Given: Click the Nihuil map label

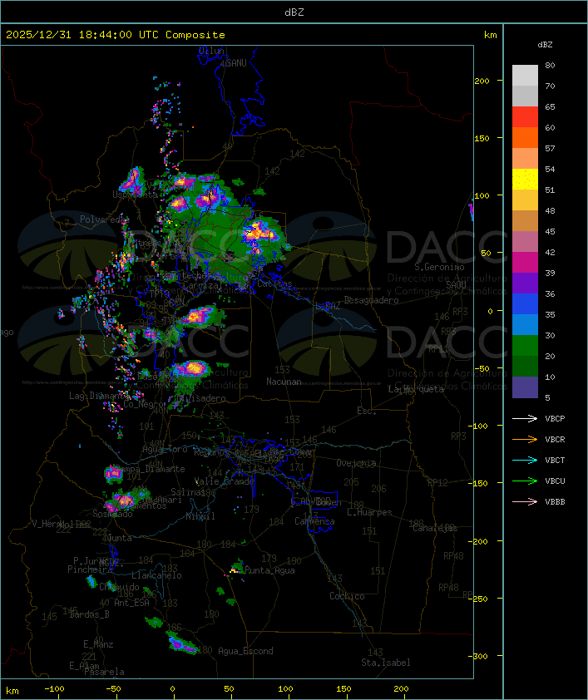Looking at the screenshot, I should [x=200, y=516].
